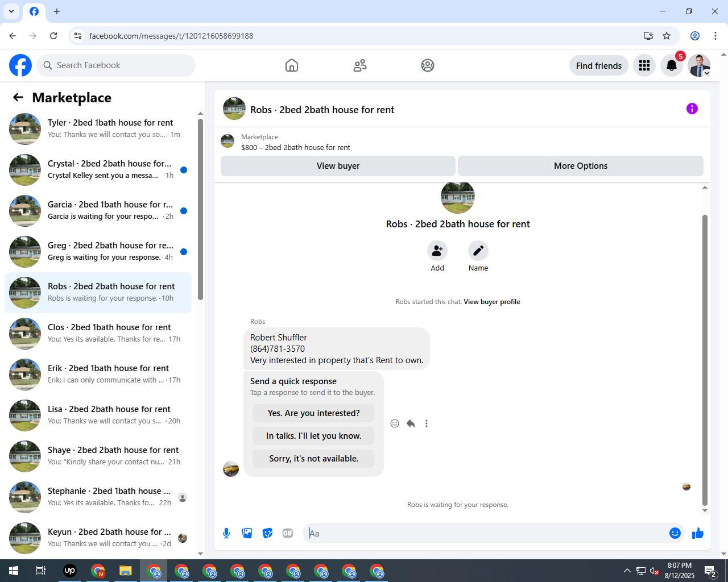The image size is (728, 582).
Task: Open the Facebook menu grid icon
Action: [644, 65]
